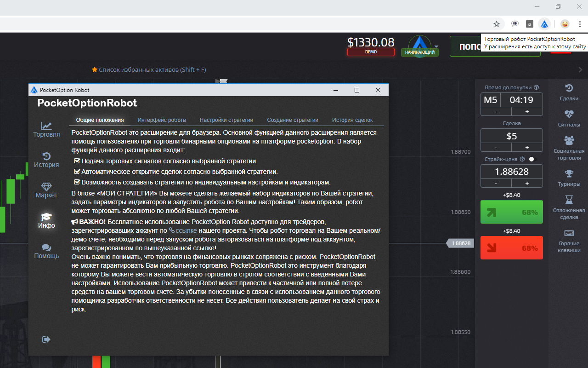Open the Chrome profile avatar
Screen dimensions: 588x368
tap(565, 24)
